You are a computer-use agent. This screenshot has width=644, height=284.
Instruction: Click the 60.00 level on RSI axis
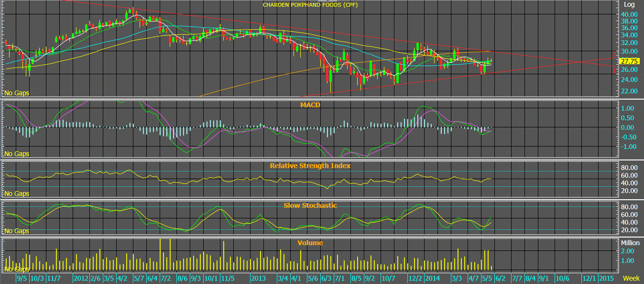click(629, 175)
